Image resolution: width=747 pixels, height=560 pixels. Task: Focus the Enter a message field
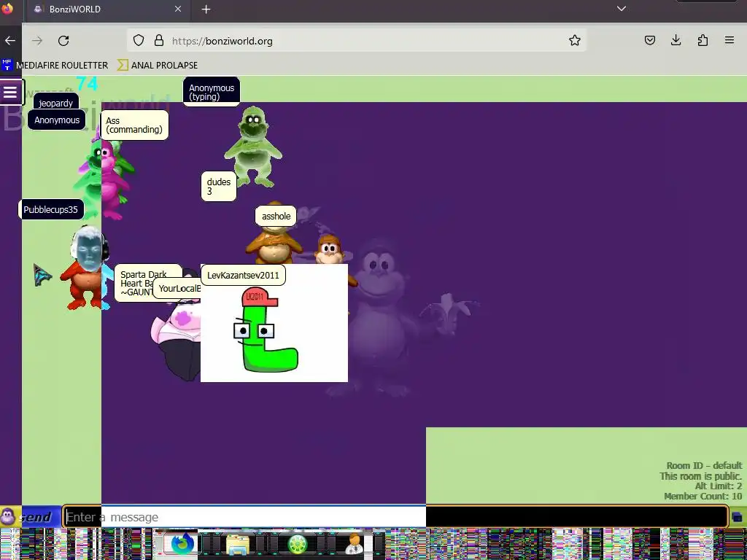395,517
